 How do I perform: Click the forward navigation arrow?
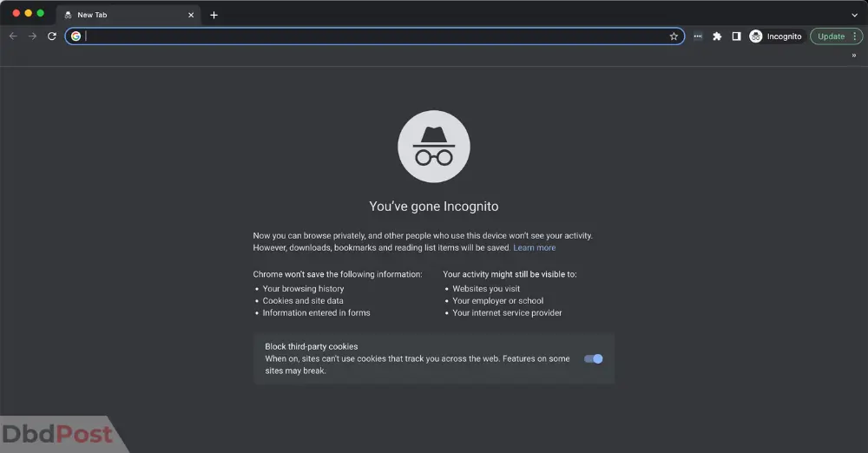(x=33, y=36)
